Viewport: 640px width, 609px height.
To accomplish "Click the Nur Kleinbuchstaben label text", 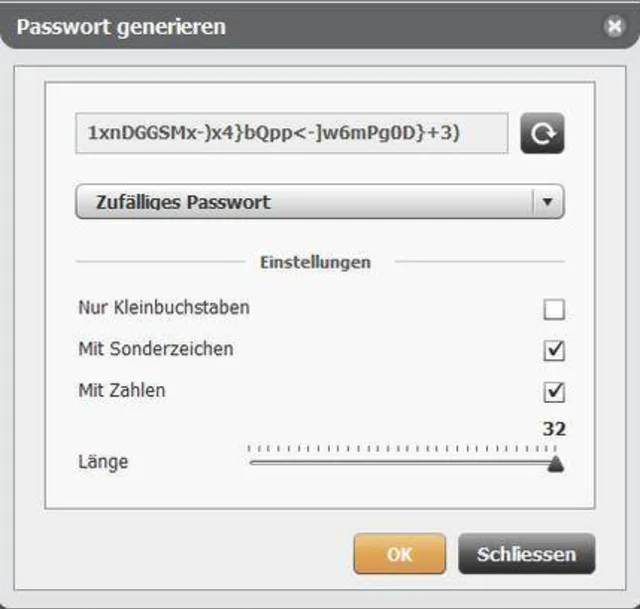I will (x=164, y=308).
